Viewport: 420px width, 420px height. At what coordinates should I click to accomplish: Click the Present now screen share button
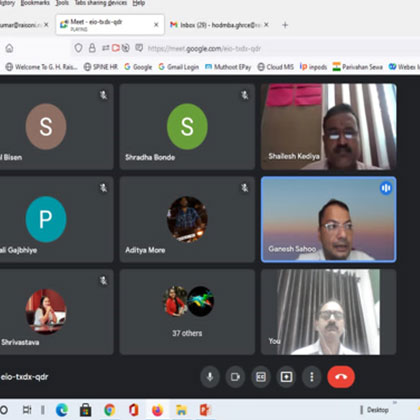click(286, 377)
